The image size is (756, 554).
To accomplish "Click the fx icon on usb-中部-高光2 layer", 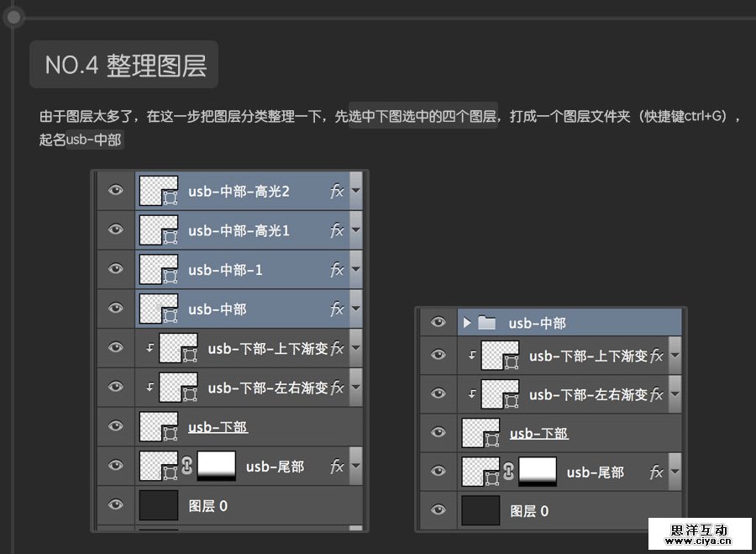I will (x=336, y=189).
